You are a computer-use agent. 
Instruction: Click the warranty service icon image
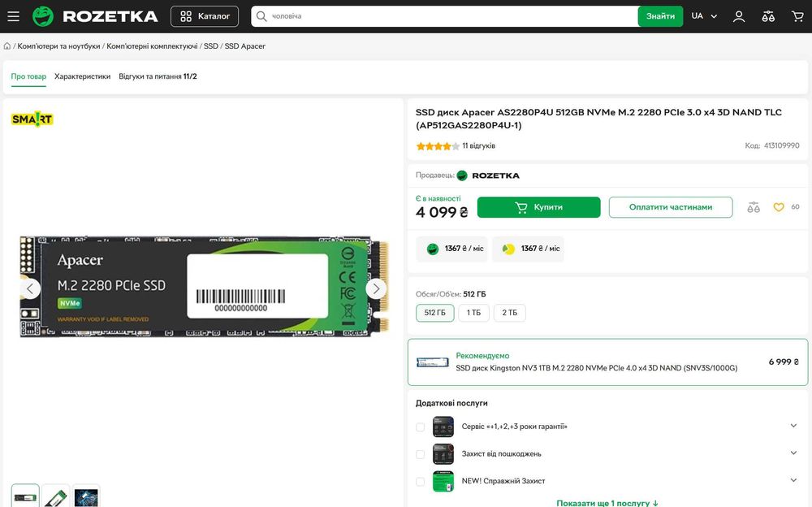(443, 427)
